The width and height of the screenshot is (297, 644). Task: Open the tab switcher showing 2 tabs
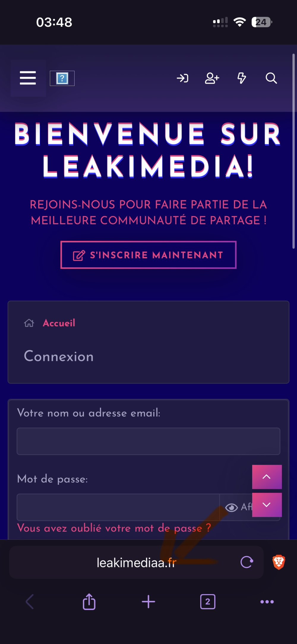tap(208, 602)
